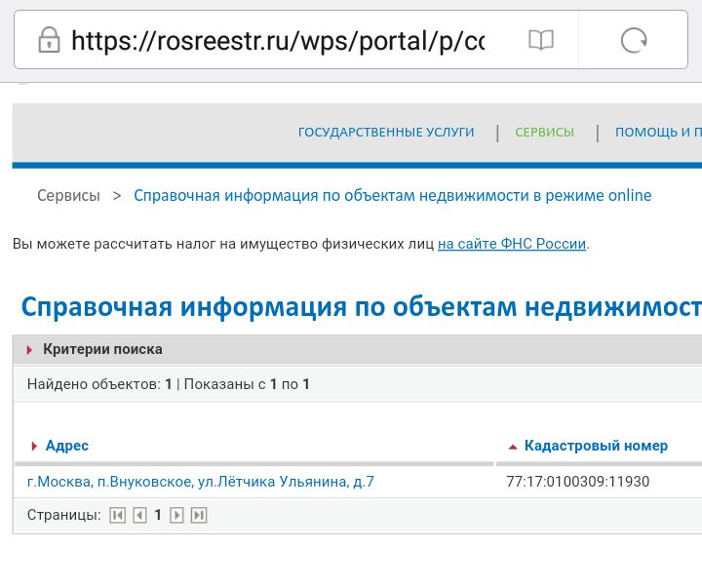The height and width of the screenshot is (588, 702).
Task: Jump to first results page icon
Action: point(117,516)
